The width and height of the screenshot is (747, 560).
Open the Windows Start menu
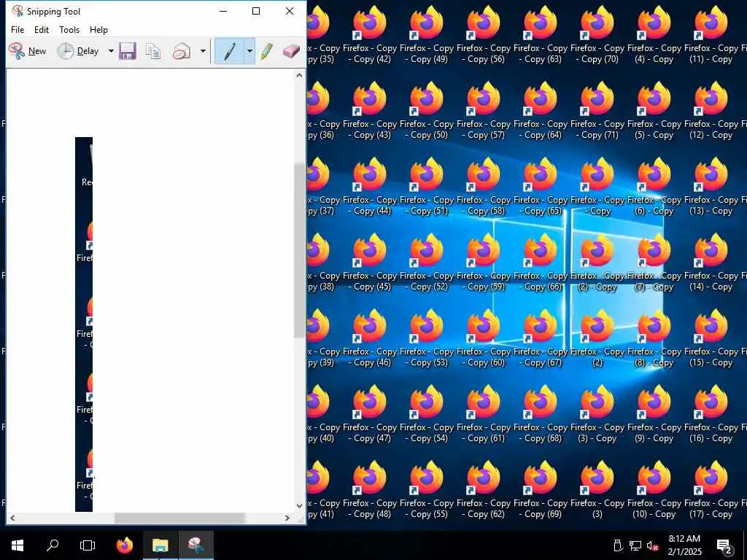pos(18,545)
